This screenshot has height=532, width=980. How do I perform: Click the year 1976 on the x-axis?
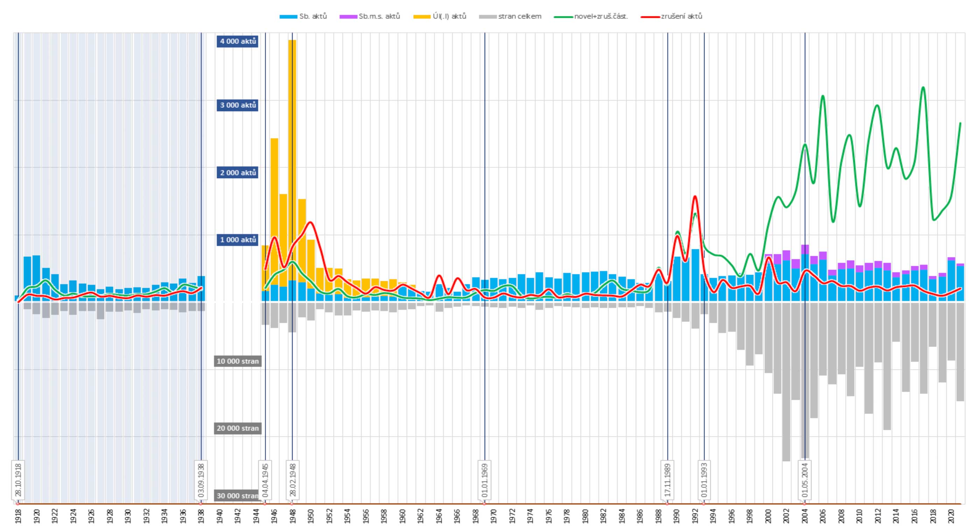click(x=548, y=516)
